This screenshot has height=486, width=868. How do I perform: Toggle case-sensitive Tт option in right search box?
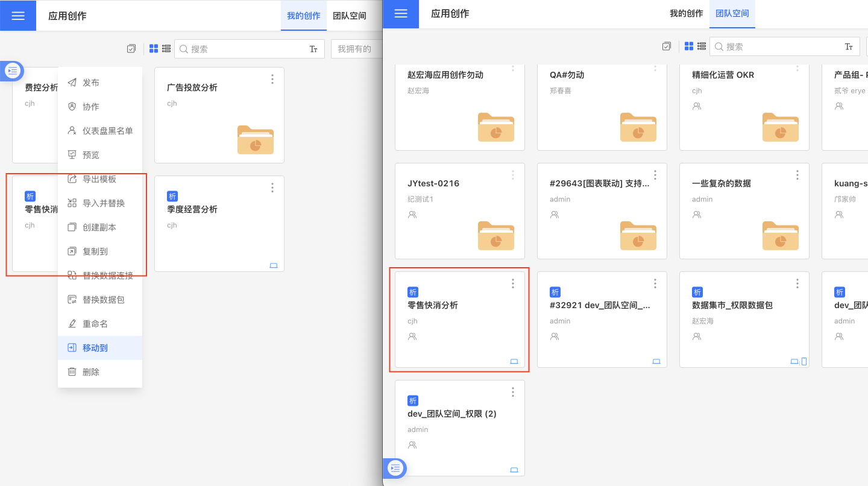click(x=849, y=47)
